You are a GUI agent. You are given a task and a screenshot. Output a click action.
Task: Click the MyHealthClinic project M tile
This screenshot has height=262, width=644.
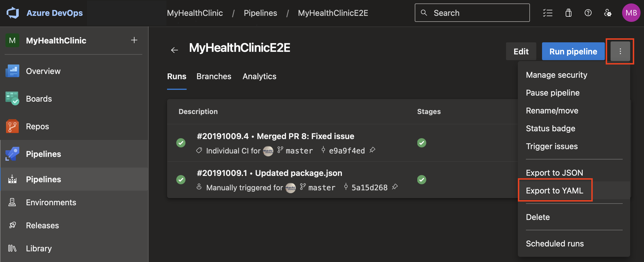[x=12, y=40]
